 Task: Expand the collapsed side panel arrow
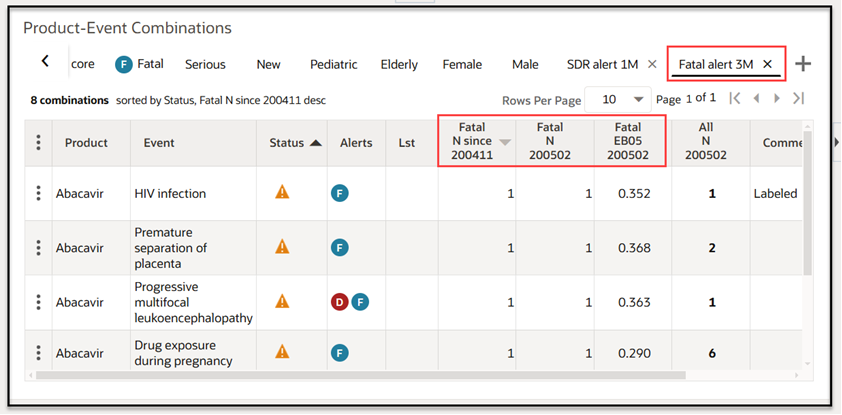pos(836,142)
